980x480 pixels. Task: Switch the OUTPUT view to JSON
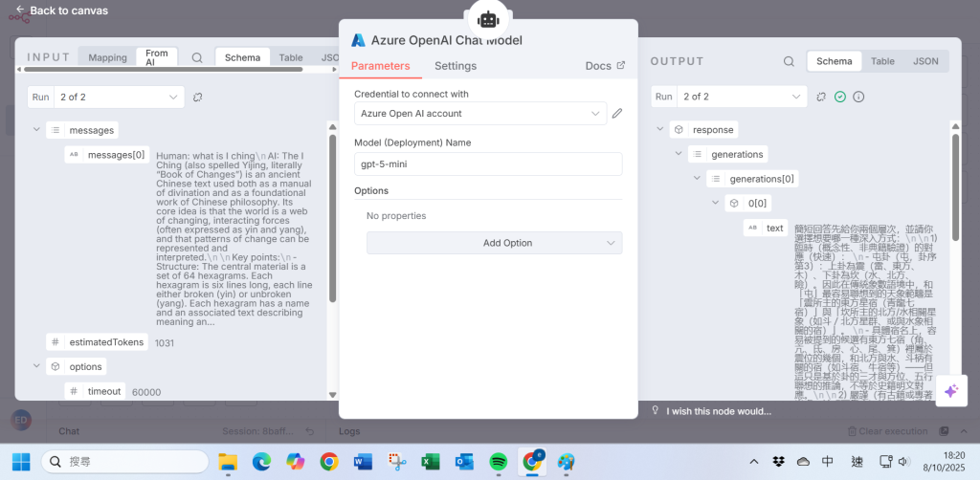925,61
